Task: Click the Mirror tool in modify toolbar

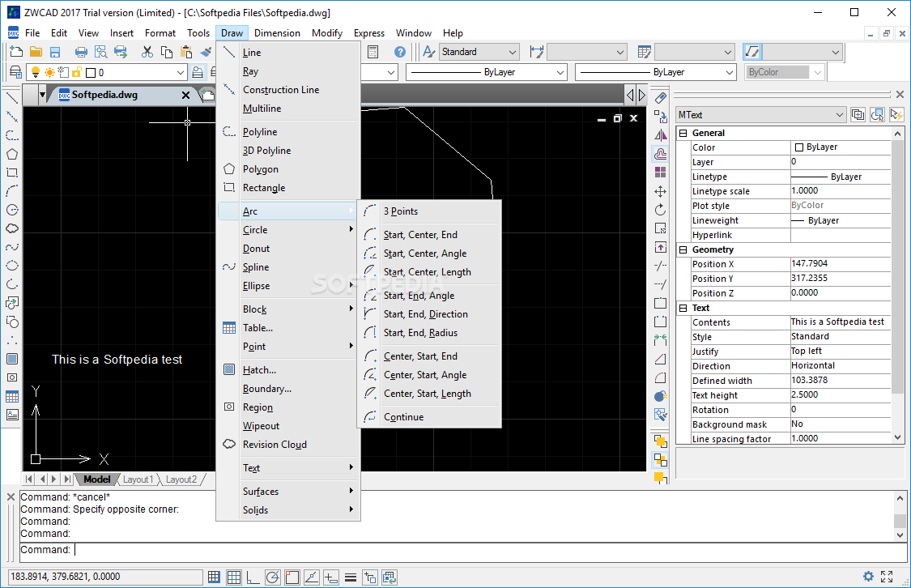Action: pos(661,135)
